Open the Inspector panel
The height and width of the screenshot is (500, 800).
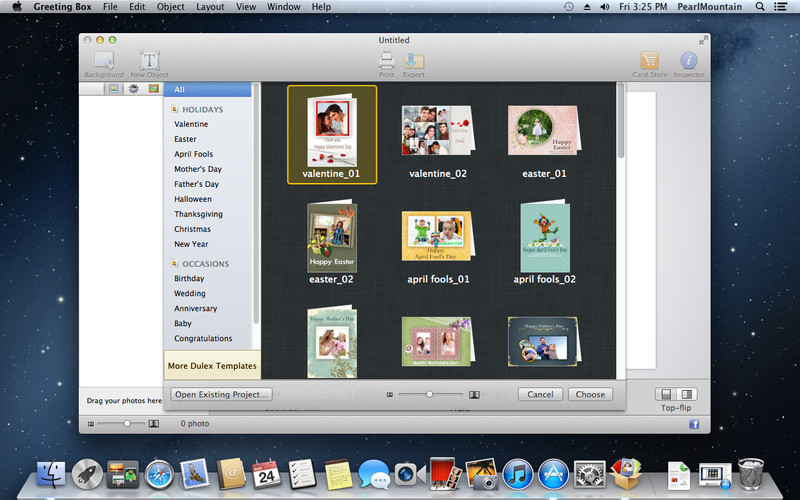pyautogui.click(x=689, y=62)
